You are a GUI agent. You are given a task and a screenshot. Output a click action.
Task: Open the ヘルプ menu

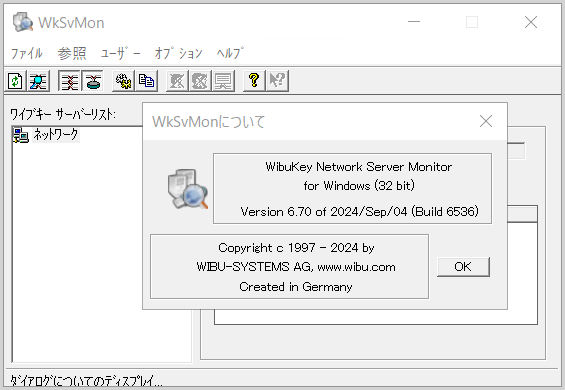[230, 53]
